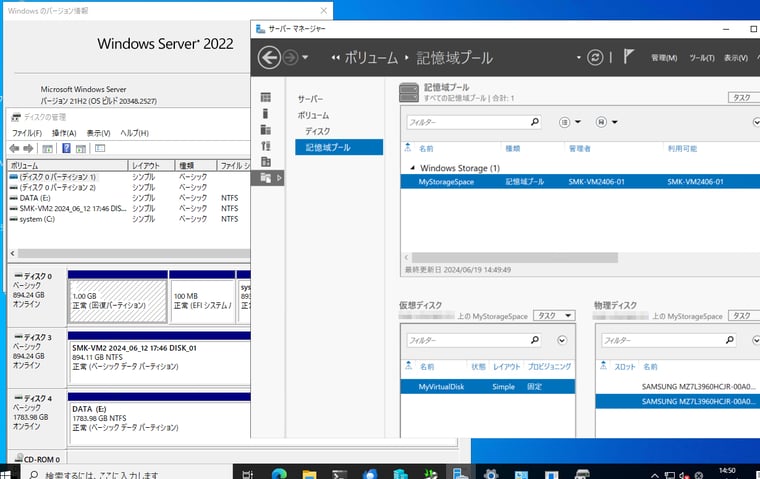Viewport: 760px width, 479px height.
Task: Click the Server Manager forward arrow button
Action: tap(290, 58)
